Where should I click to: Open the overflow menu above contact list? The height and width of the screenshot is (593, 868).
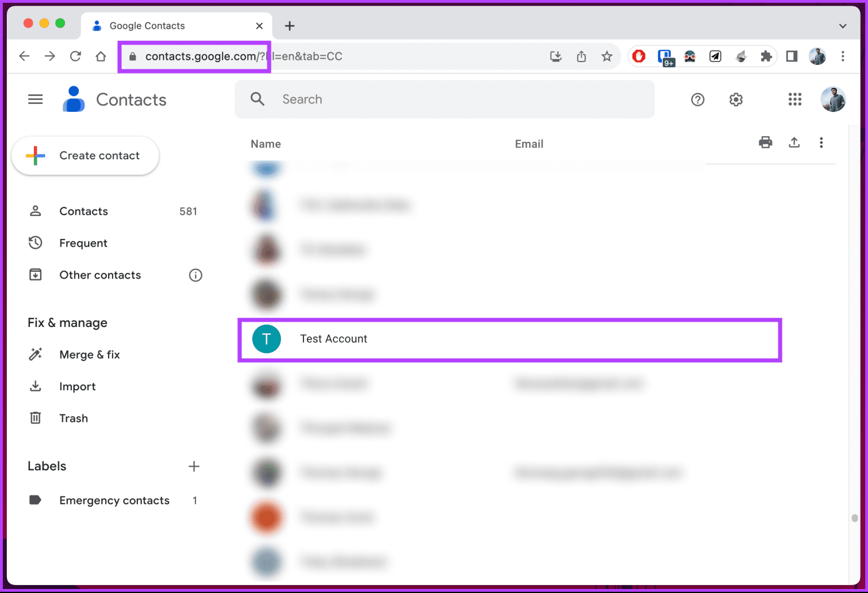(821, 143)
